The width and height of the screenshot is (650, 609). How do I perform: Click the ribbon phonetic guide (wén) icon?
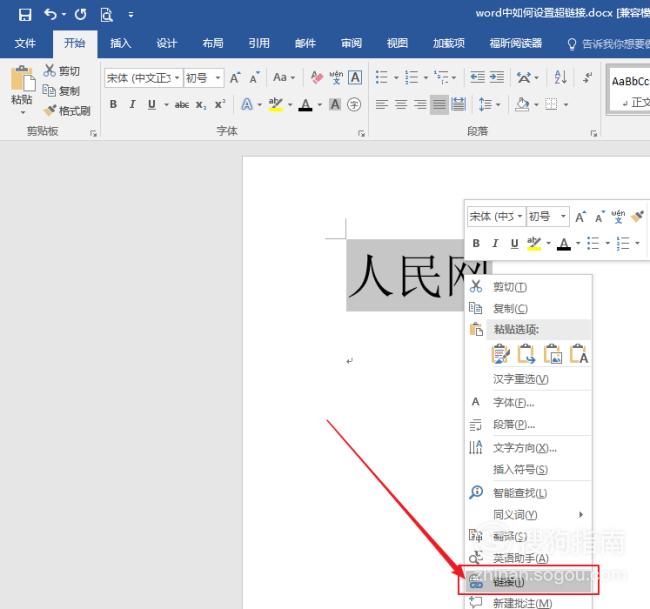coord(336,78)
